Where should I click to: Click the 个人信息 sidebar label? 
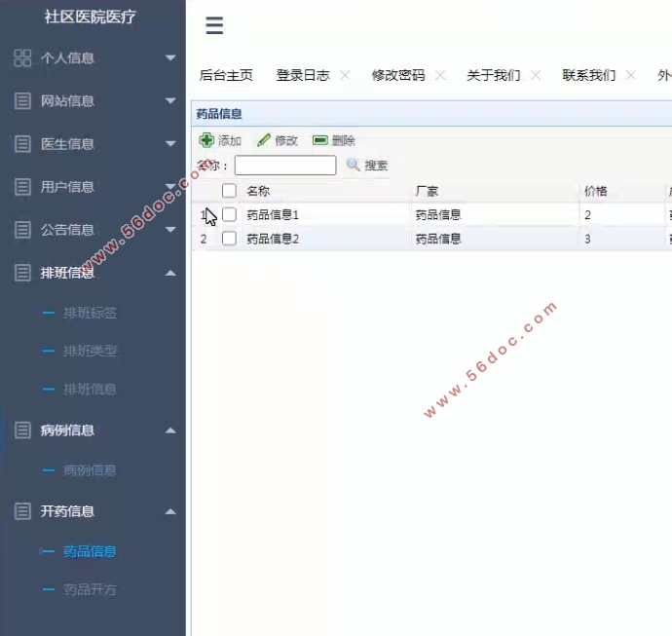click(x=67, y=57)
